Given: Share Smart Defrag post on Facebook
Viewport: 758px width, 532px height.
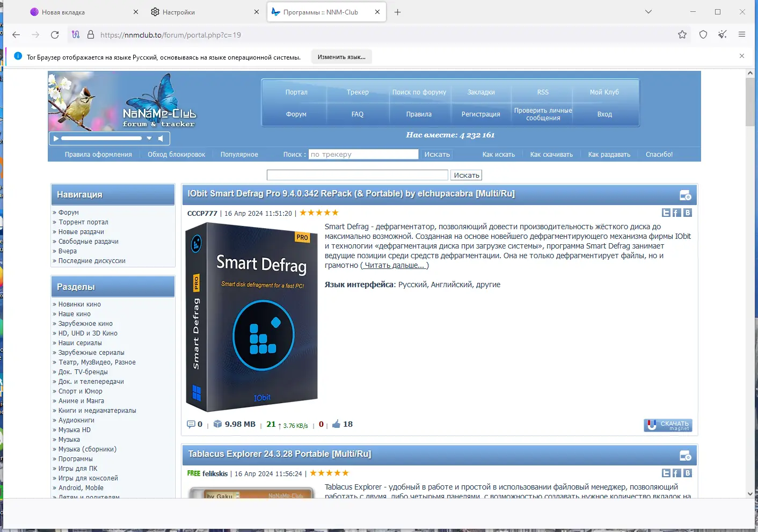Looking at the screenshot, I should pyautogui.click(x=677, y=213).
